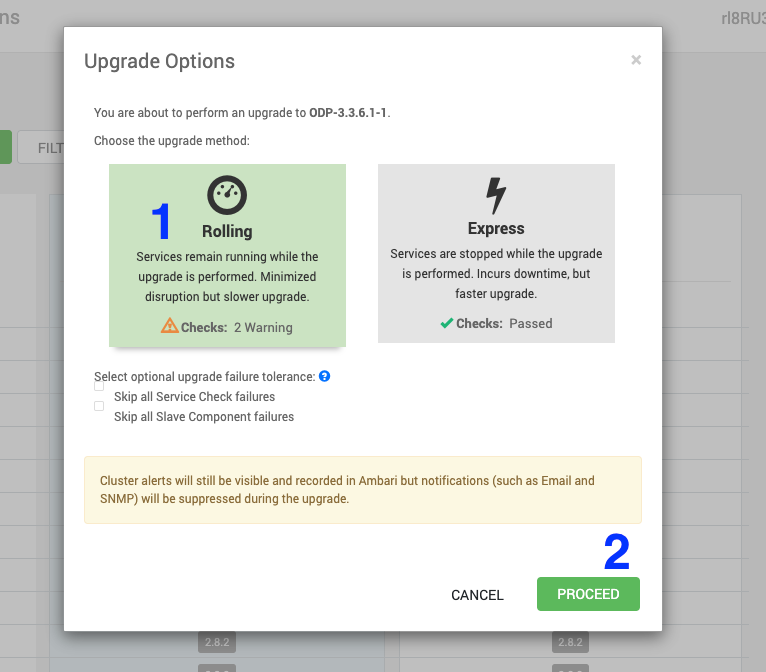
Task: Click the green Passed checkmark icon
Action: tap(445, 323)
